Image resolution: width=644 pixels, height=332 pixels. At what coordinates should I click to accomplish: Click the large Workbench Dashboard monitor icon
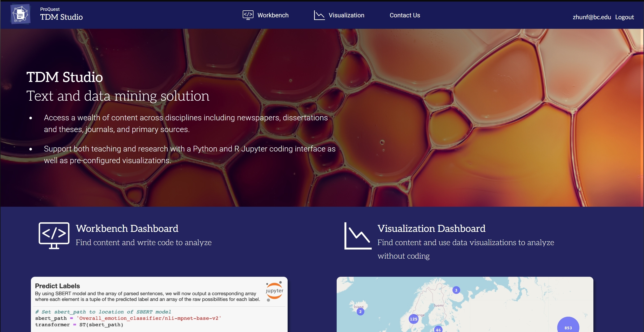[x=54, y=236]
